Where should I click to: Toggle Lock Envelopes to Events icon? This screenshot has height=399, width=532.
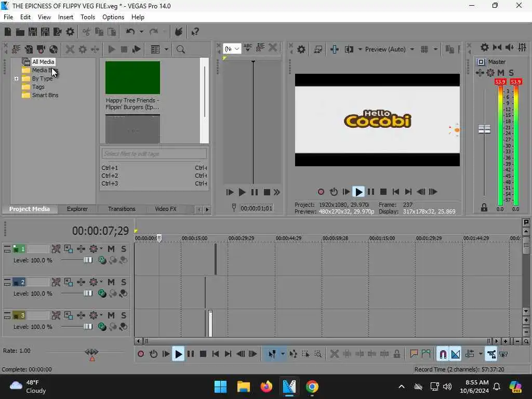491,354
